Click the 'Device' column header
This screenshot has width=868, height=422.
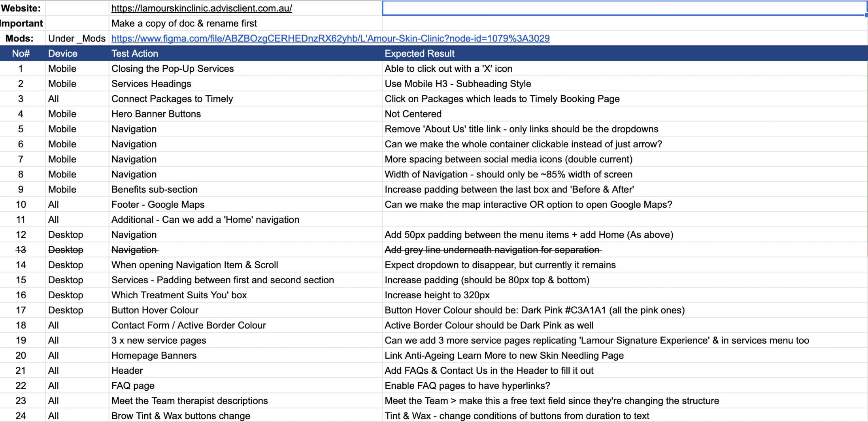pyautogui.click(x=77, y=53)
